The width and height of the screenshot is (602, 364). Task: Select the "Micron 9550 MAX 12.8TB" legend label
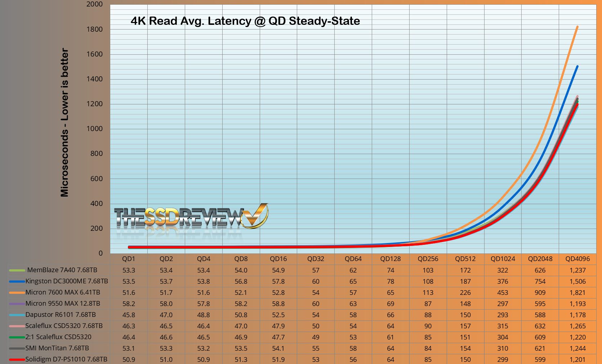[x=63, y=304]
